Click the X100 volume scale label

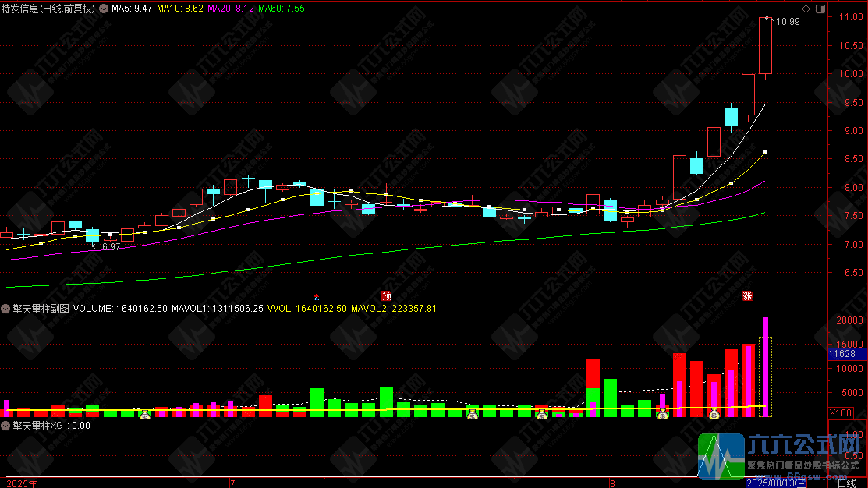841,412
